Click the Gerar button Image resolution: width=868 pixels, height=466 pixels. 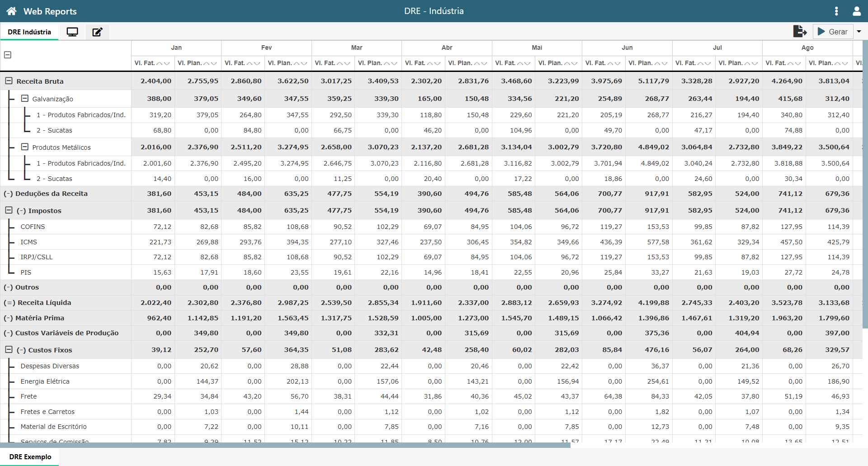click(x=833, y=32)
